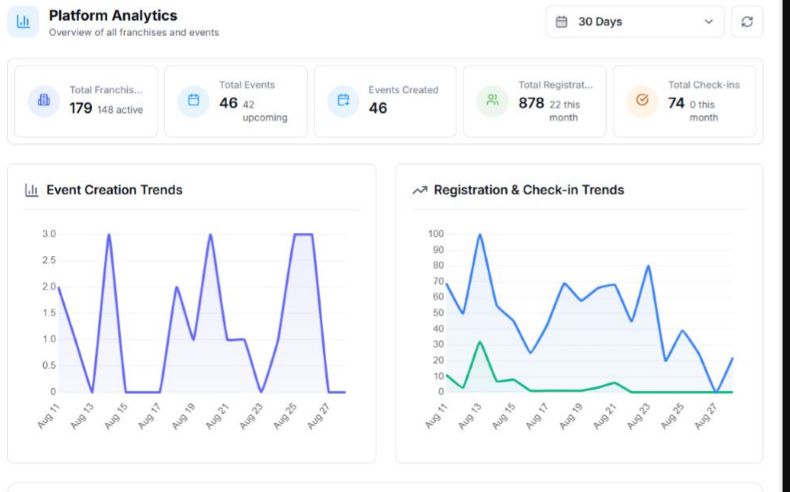Select the Total Franchises card value 179

tap(81, 108)
